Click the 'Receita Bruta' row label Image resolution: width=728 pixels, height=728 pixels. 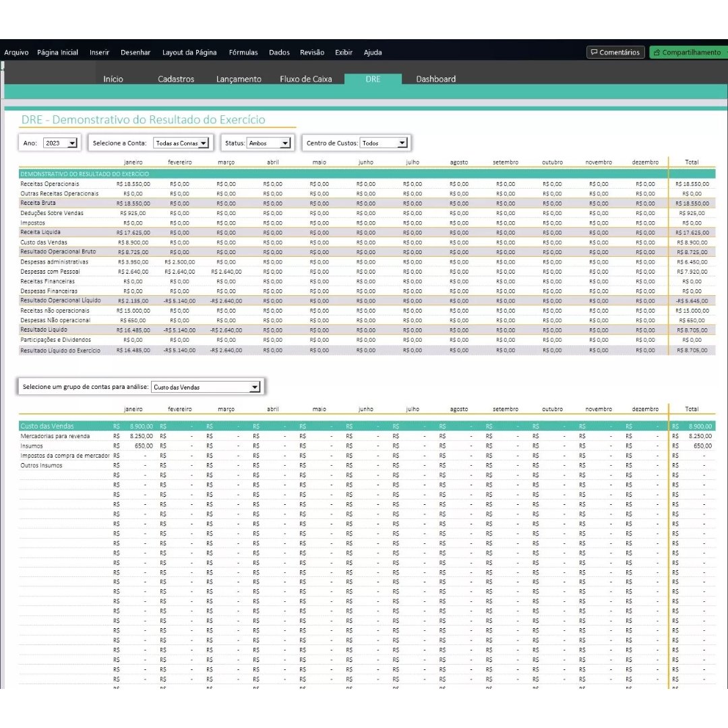click(38, 203)
